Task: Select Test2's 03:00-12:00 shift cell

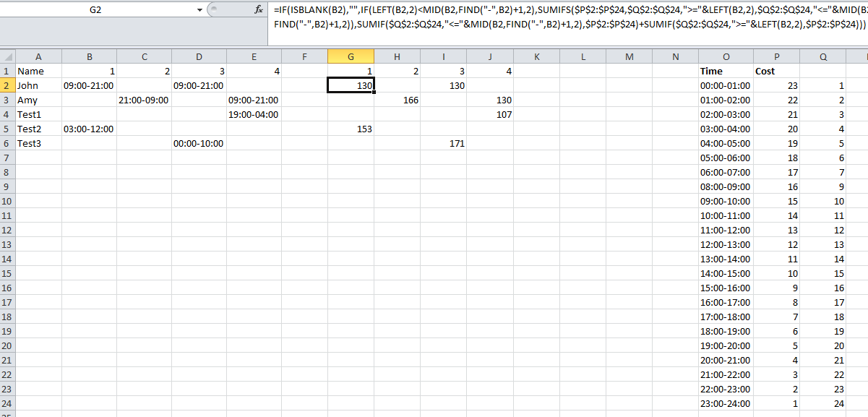Action: tap(89, 129)
